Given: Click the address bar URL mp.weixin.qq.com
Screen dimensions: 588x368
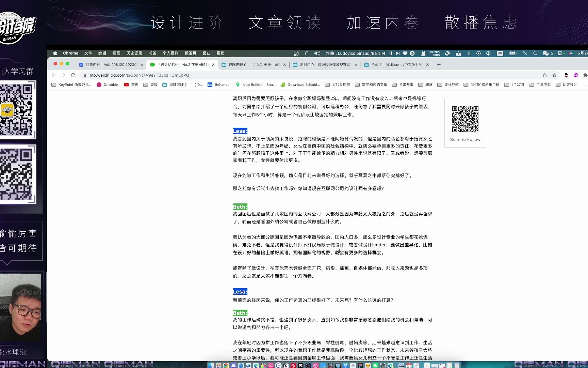Looking at the screenshot, I should pos(140,75).
